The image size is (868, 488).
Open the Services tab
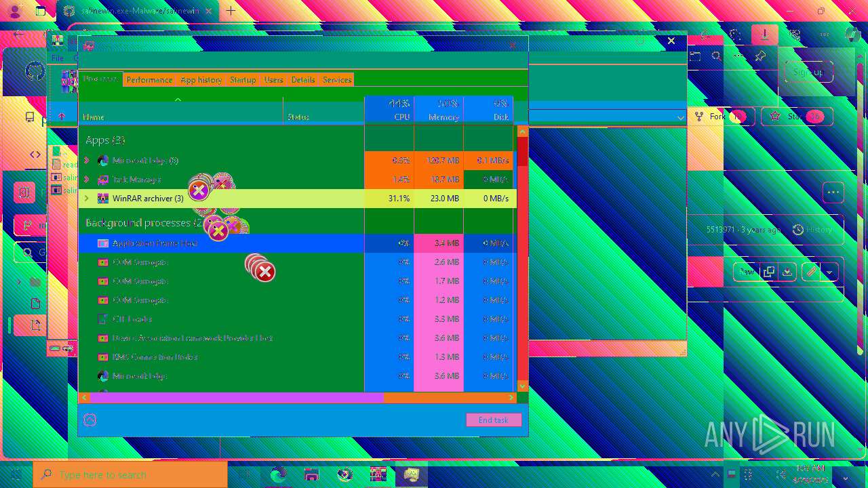(x=337, y=79)
